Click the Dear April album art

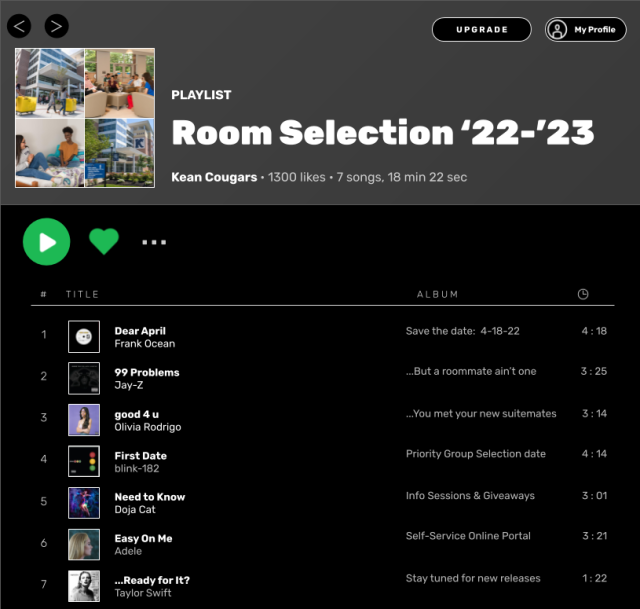click(x=84, y=337)
